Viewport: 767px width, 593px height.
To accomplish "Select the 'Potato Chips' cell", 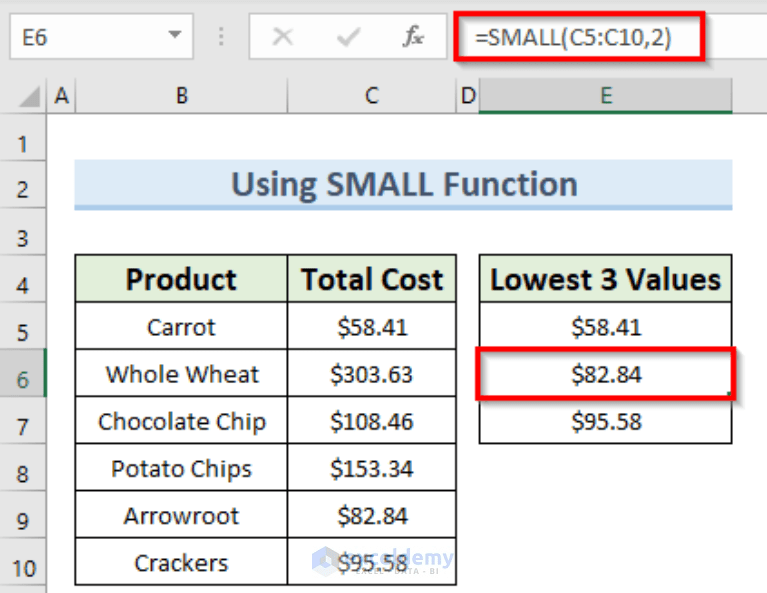I will [x=181, y=468].
